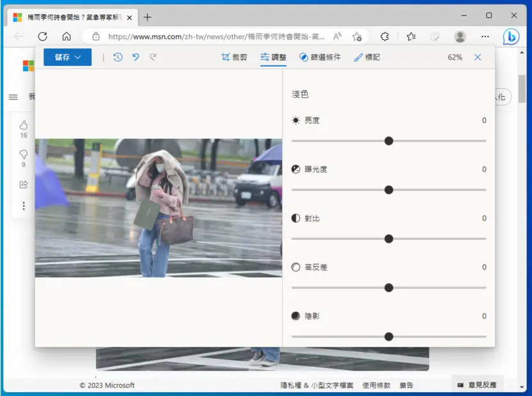
Task: Click the redo arrow icon
Action: click(153, 57)
